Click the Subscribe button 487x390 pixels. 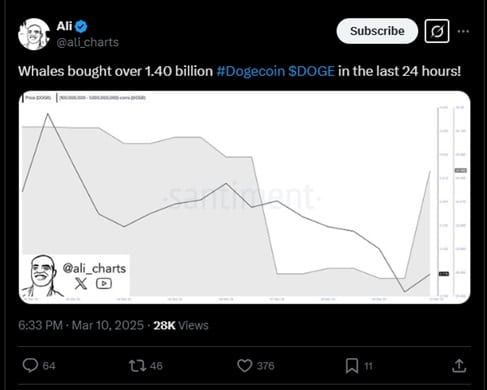(x=377, y=31)
